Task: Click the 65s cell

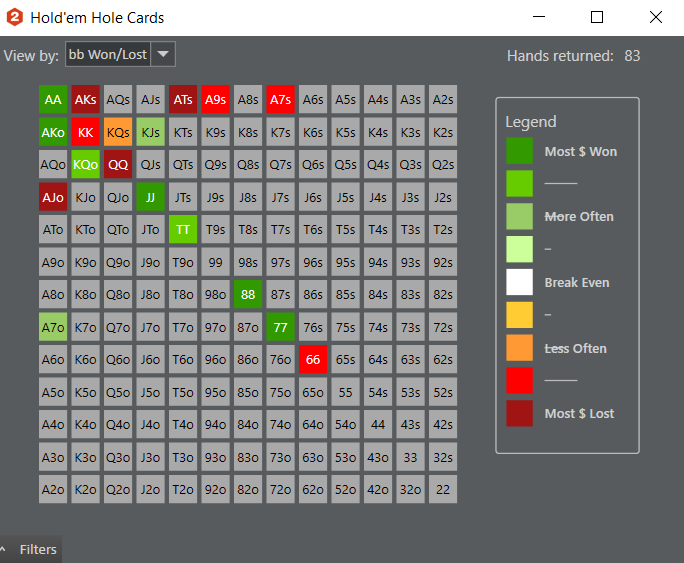Action: point(345,359)
